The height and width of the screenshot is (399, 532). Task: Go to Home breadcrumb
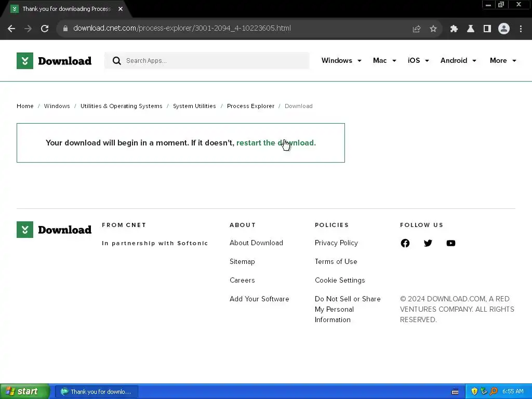pos(25,106)
